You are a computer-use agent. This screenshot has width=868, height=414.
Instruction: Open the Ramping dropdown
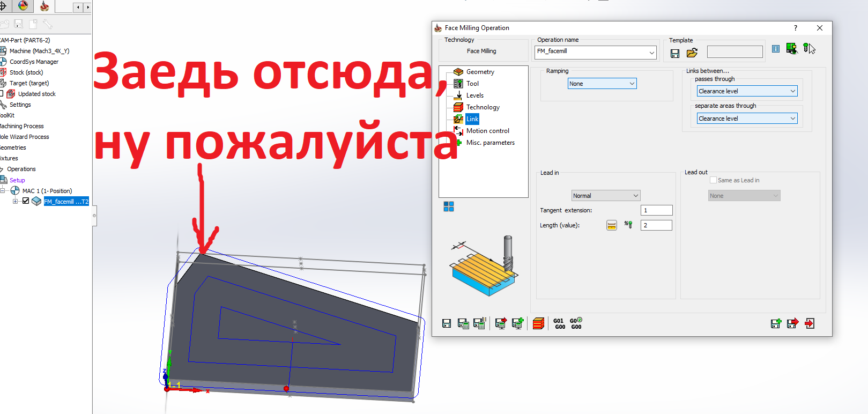coord(602,84)
